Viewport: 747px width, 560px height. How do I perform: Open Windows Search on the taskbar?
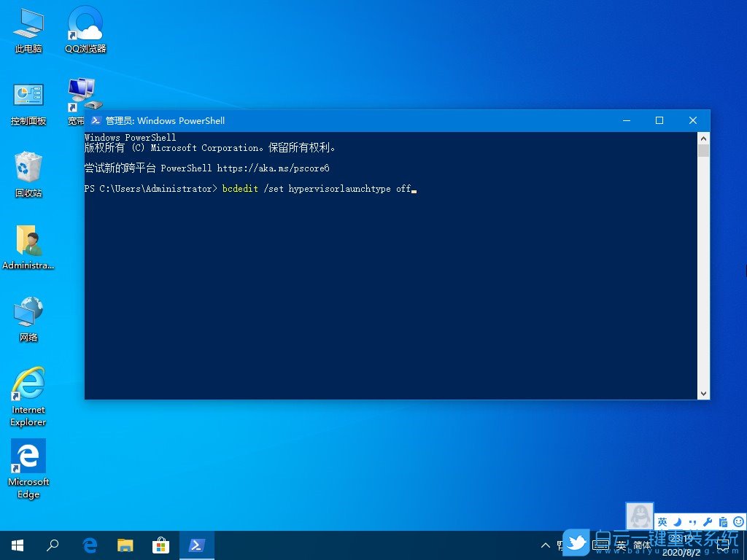52,545
